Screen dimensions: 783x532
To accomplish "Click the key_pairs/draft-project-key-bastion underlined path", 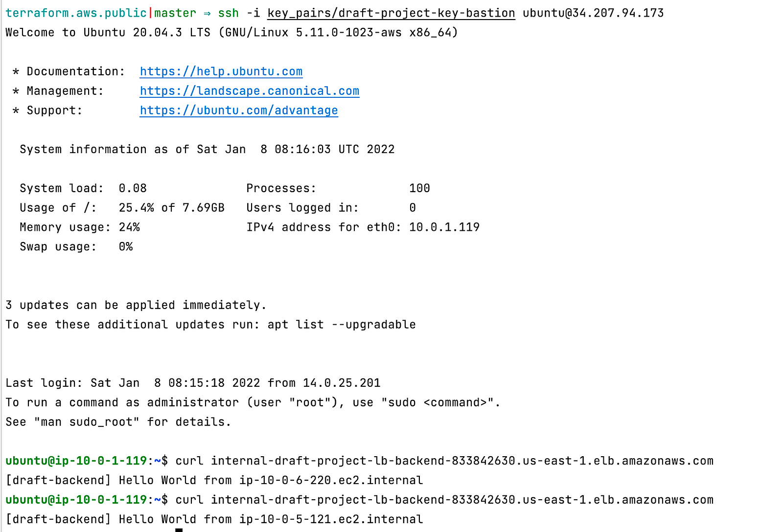I will 391,13.
